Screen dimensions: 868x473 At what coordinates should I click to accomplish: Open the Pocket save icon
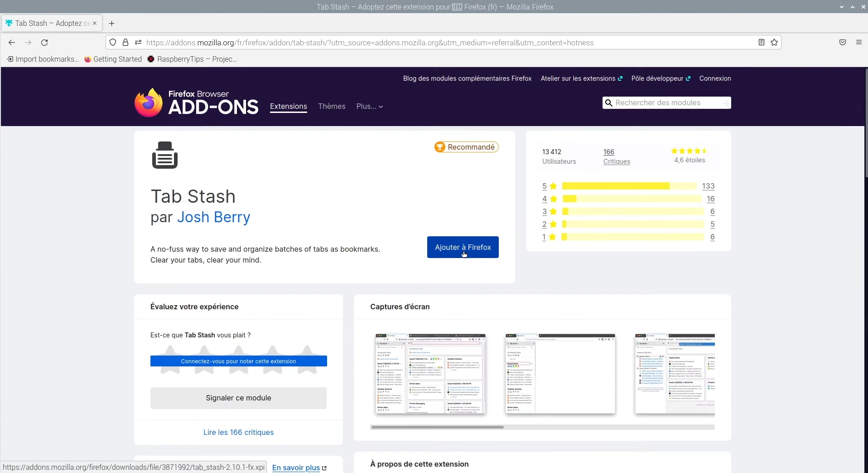843,42
